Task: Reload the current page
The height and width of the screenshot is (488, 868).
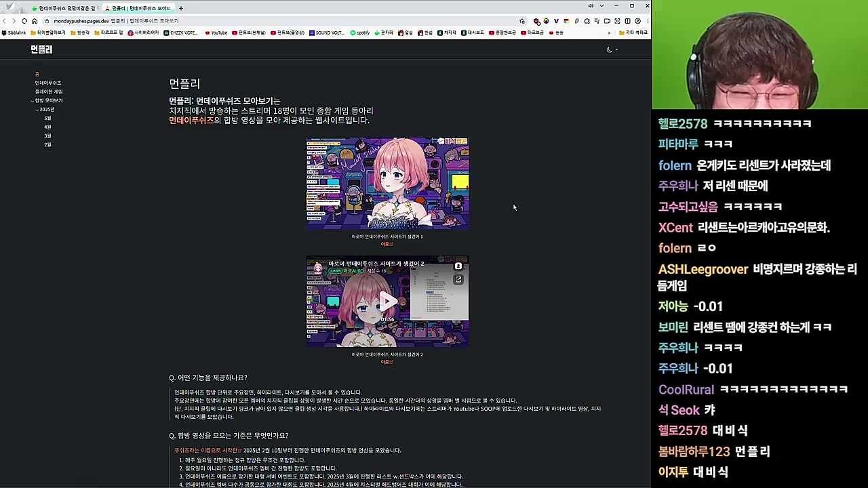Action: (x=24, y=21)
